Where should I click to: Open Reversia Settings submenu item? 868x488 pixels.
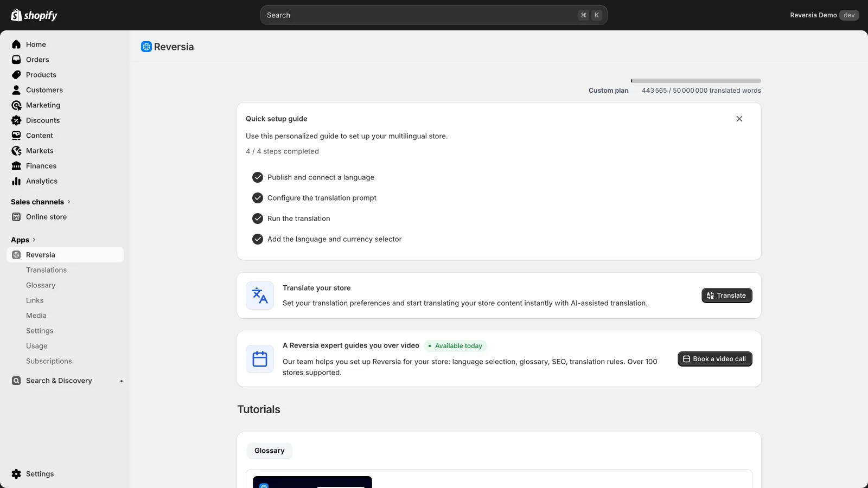tap(40, 331)
